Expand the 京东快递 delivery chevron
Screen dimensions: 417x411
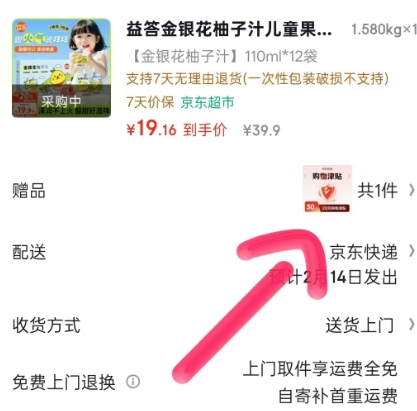(x=411, y=251)
